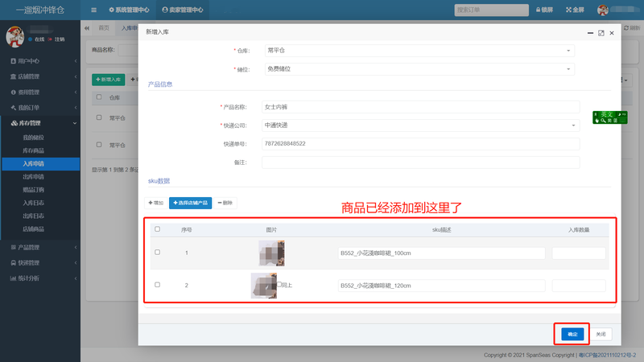Image resolution: width=644 pixels, height=362 pixels.
Task: Tick checkbox for sku row 1
Action: click(x=157, y=252)
